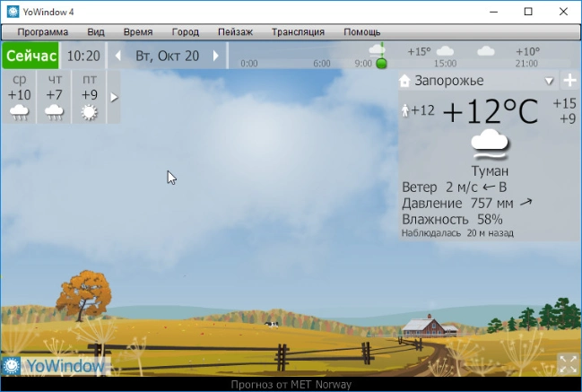Jump to 15:00 on the timeline
582x392 pixels.
[x=445, y=64]
